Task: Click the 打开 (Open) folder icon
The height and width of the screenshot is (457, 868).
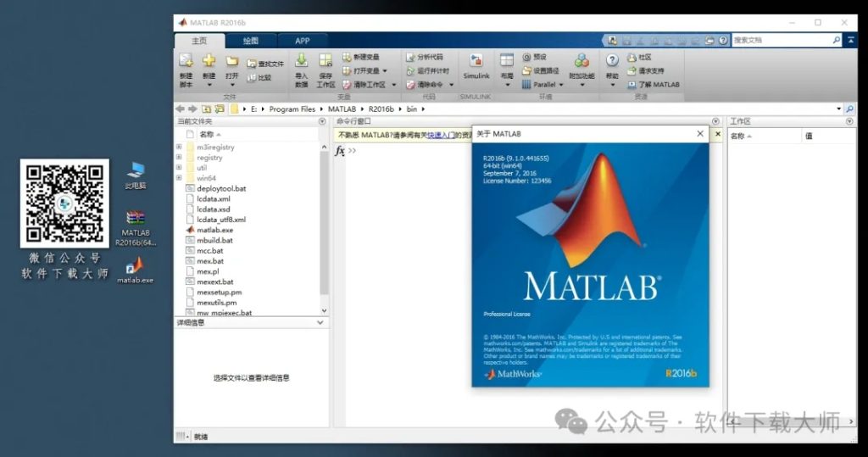Action: (232, 62)
